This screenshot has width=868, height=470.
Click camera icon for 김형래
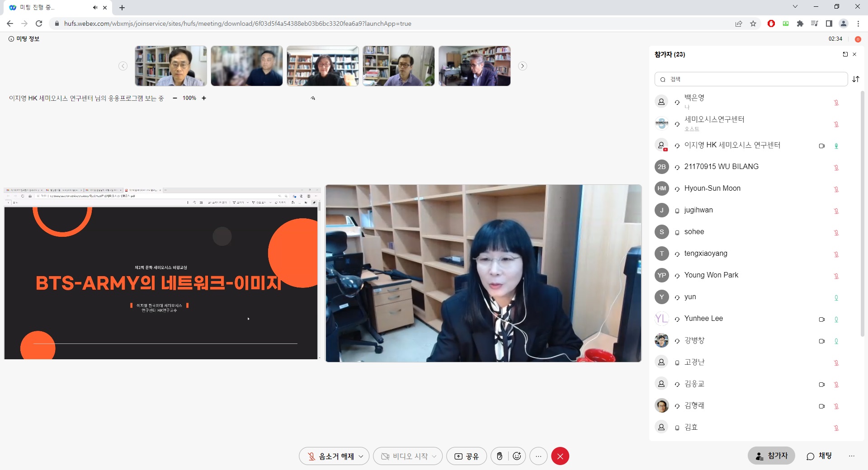pyautogui.click(x=822, y=406)
